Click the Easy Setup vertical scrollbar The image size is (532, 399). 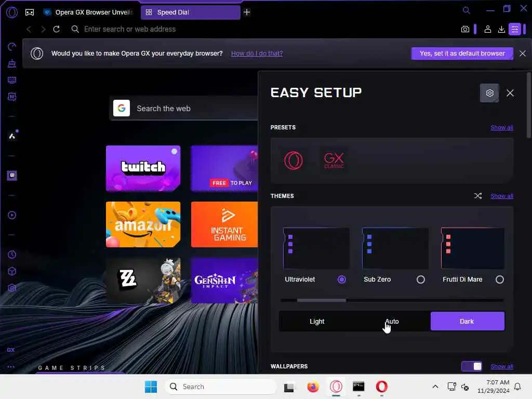(x=528, y=105)
